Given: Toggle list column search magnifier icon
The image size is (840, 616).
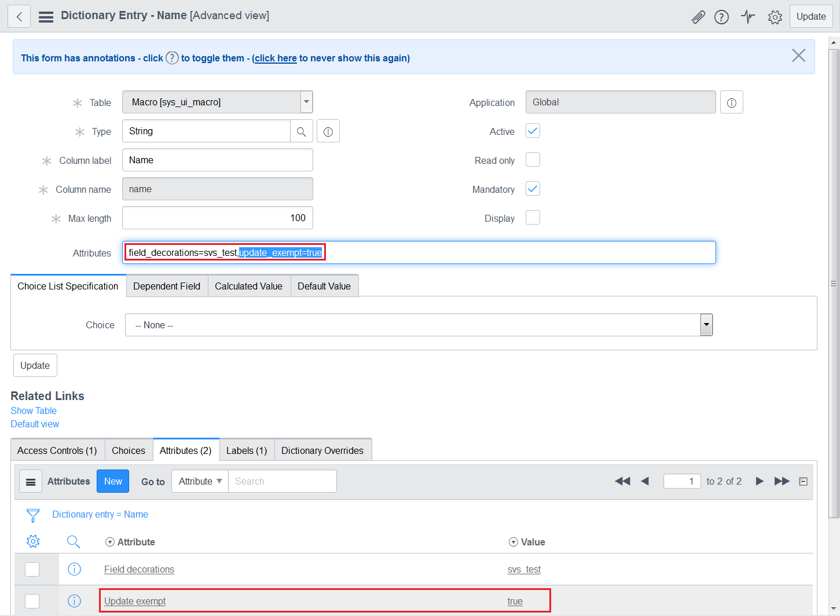Looking at the screenshot, I should tap(74, 541).
